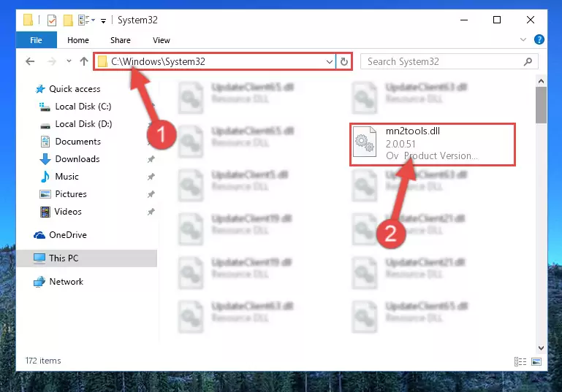Image resolution: width=562 pixels, height=392 pixels.
Task: Click the pin icon next to Pictures
Action: [151, 194]
